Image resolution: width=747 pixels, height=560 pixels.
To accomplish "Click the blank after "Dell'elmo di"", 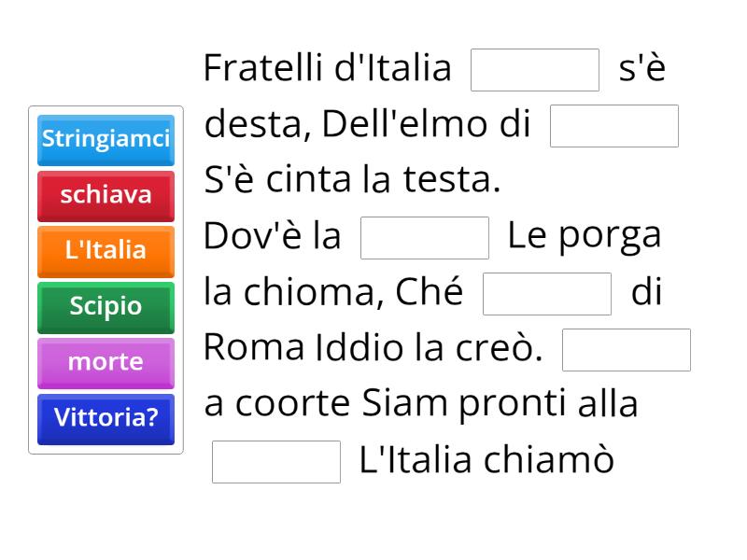I will (x=615, y=126).
